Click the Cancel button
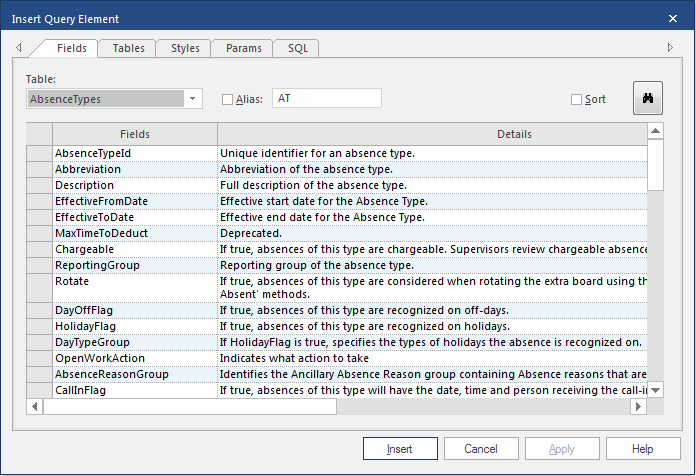The width and height of the screenshot is (696, 476). pos(481,448)
